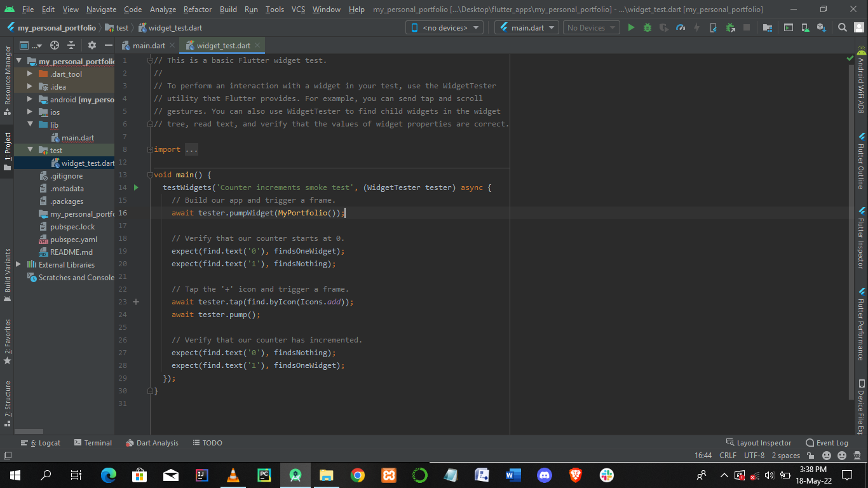Screen dimensions: 868x488
Task: Toggle the Resource Manager side tab
Action: [x=8, y=80]
